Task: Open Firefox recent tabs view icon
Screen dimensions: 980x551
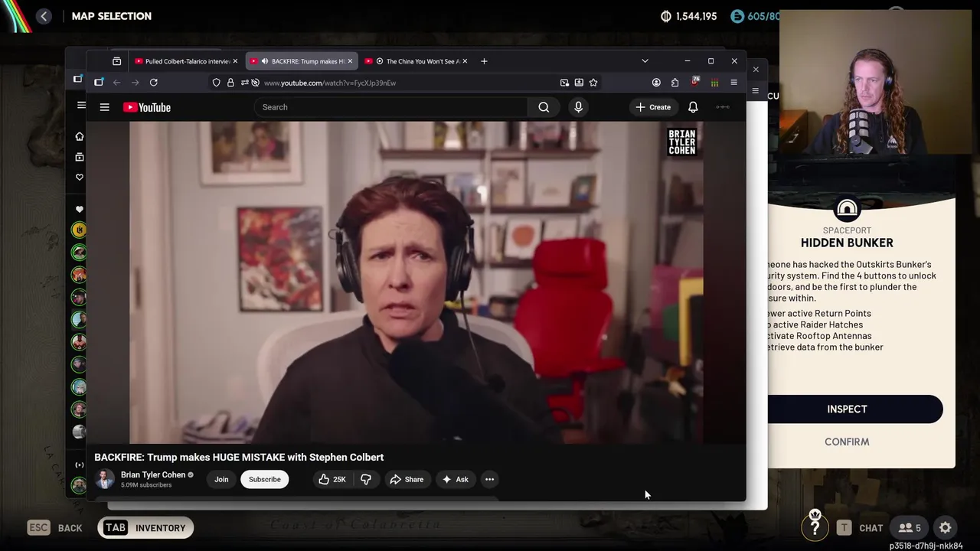Action: (116, 61)
